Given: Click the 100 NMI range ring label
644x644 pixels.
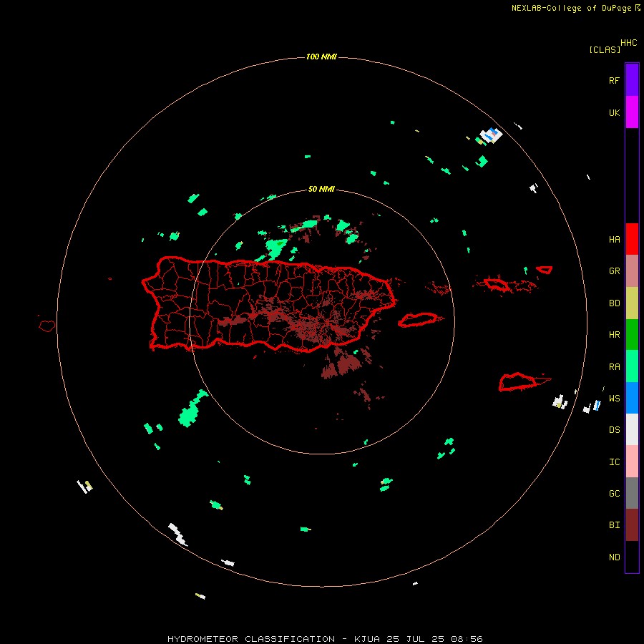Looking at the screenshot, I should click(x=321, y=57).
